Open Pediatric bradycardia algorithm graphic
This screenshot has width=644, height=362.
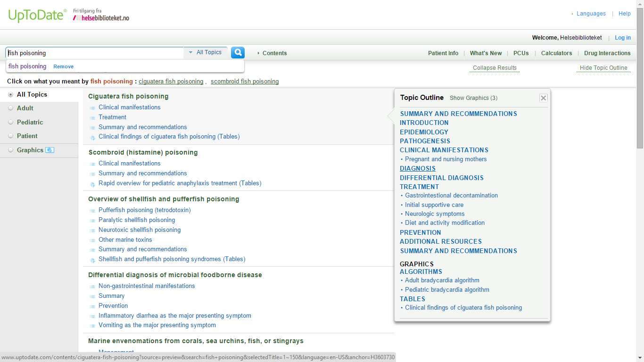(x=447, y=289)
